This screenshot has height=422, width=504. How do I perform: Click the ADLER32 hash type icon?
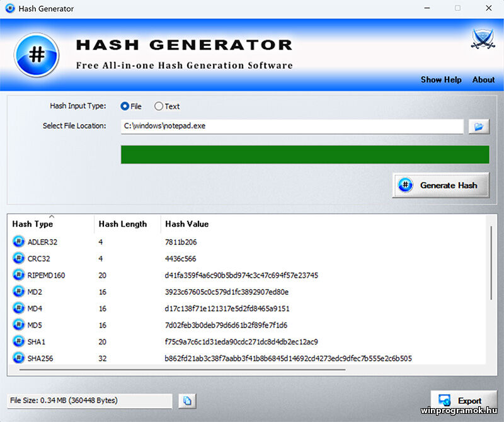point(17,241)
